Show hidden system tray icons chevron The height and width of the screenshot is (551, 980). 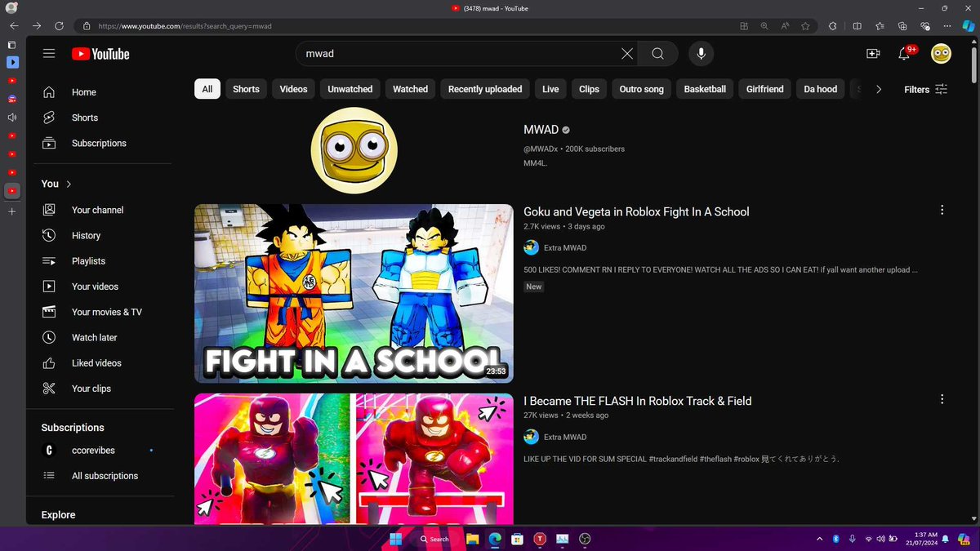(x=821, y=539)
